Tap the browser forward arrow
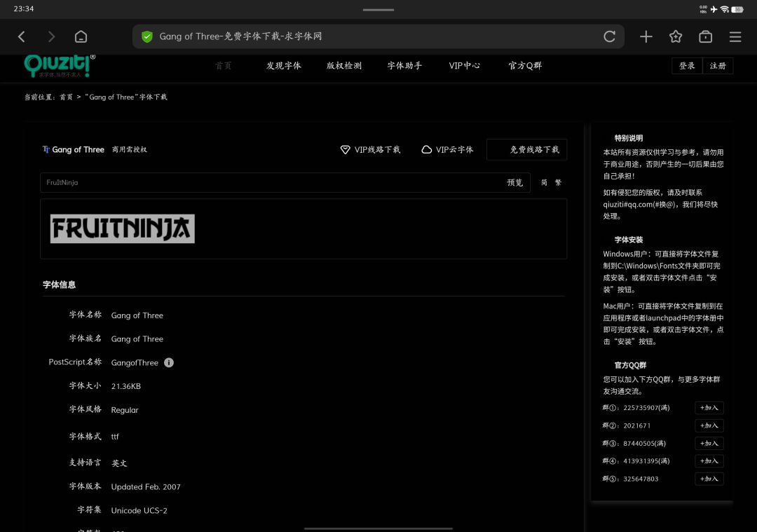The image size is (757, 532). coord(51,36)
